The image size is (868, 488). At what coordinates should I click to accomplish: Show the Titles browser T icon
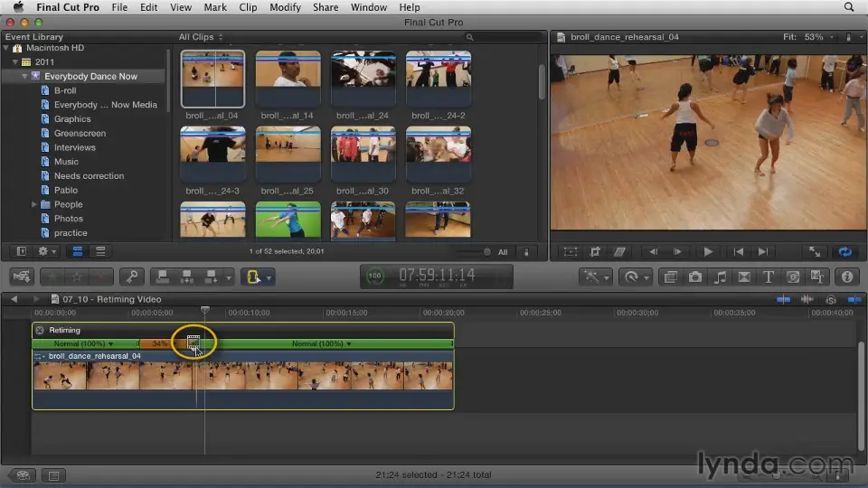coord(769,277)
